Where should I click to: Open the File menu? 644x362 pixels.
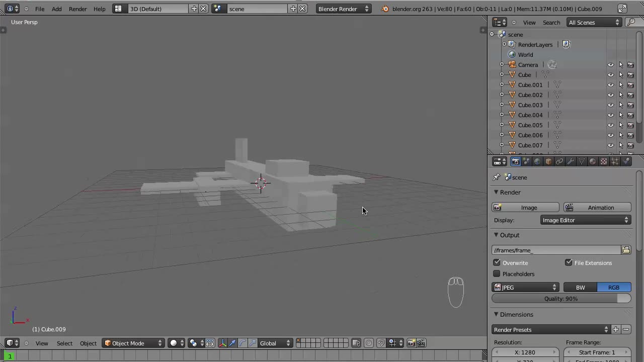[40, 9]
